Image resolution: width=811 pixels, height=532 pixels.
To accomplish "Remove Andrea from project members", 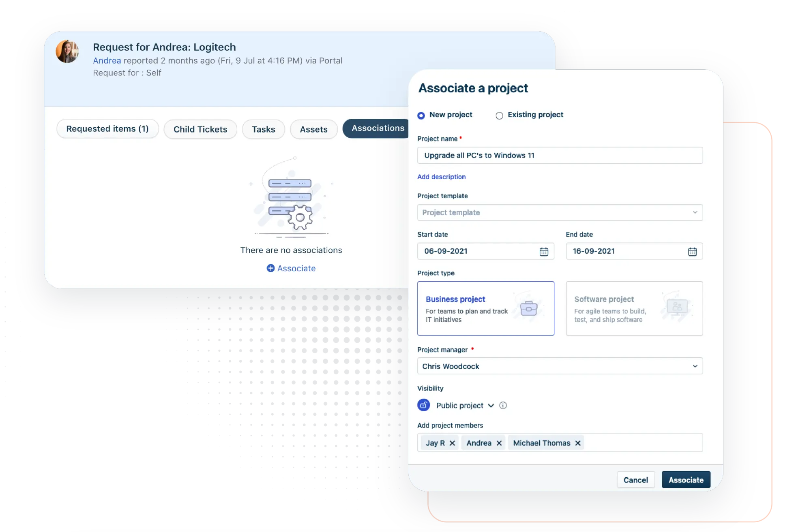I will 499,443.
